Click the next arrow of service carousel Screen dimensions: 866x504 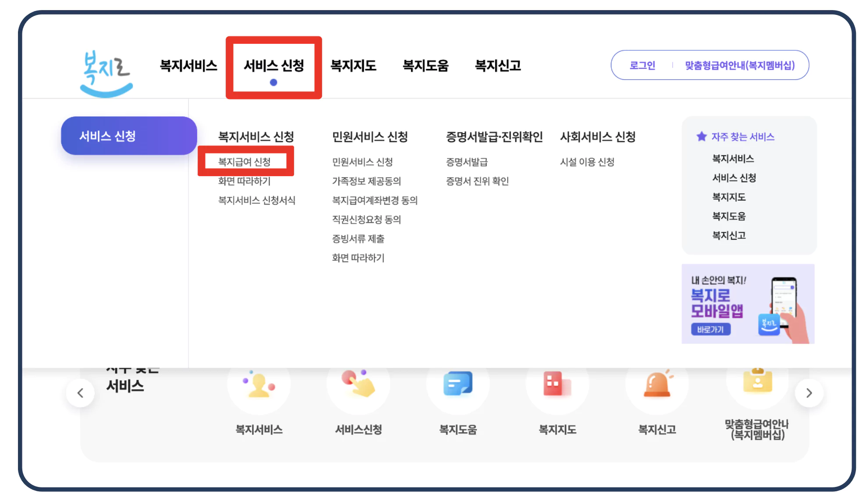click(x=809, y=393)
